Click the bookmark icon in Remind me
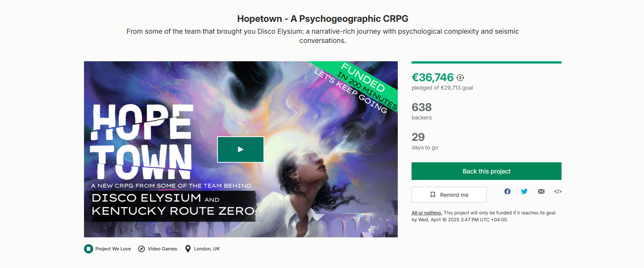The image size is (644, 268). coord(433,195)
